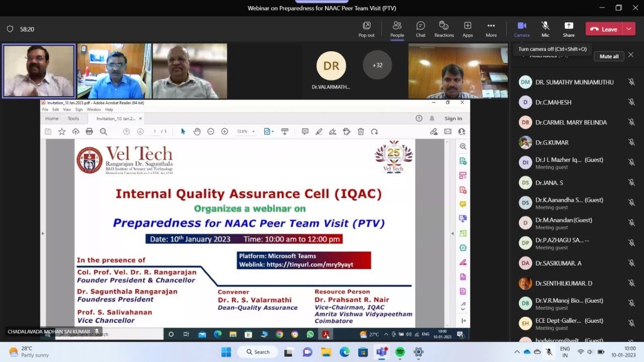644x362 pixels.
Task: Toggle mic icon for Dr.SASIKUMAR. A
Action: pos(631,263)
